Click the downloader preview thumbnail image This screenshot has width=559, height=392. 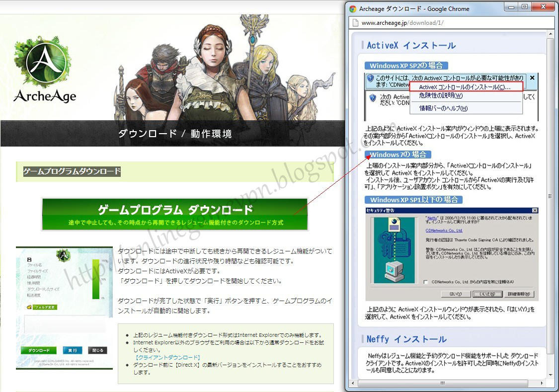pyautogui.click(x=65, y=308)
